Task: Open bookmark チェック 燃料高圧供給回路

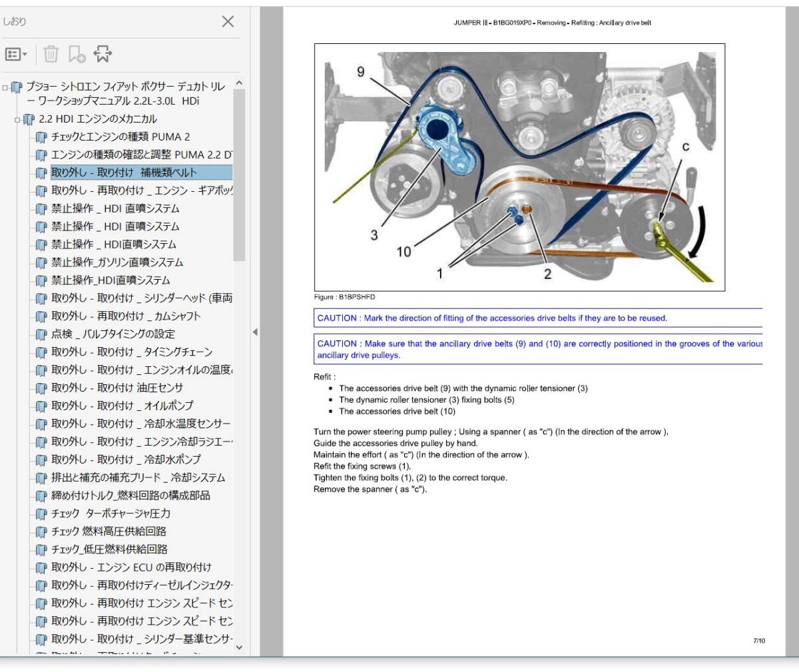Action: click(x=109, y=532)
